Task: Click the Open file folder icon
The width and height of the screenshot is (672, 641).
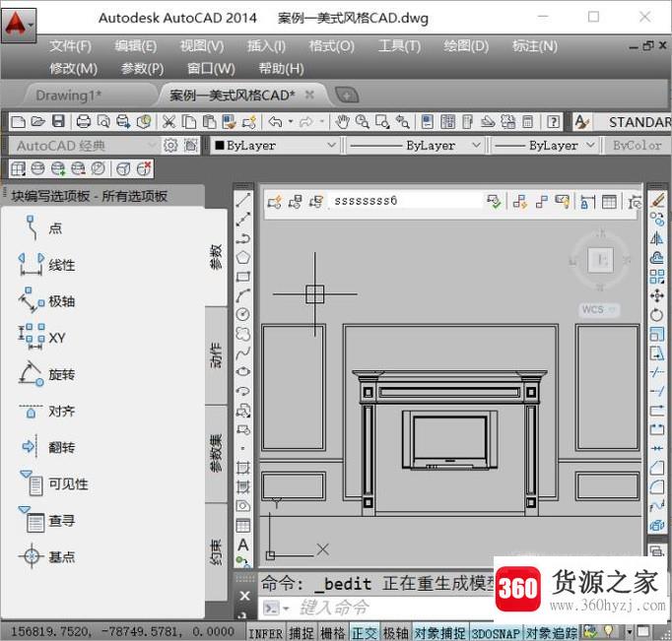Action: [x=38, y=122]
